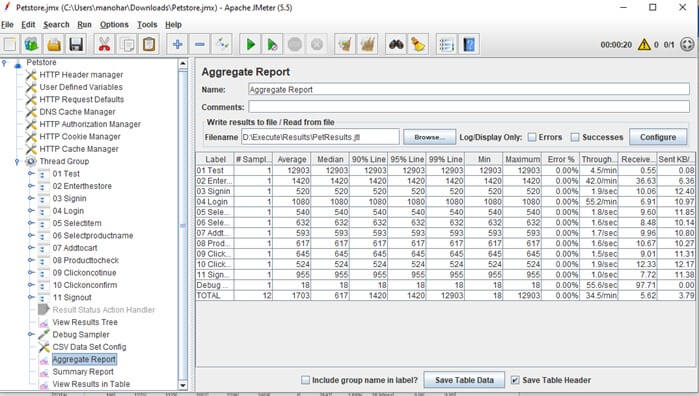Viewport: 699px width, 396px height.
Task: Click the Reset Search icon
Action: (418, 45)
